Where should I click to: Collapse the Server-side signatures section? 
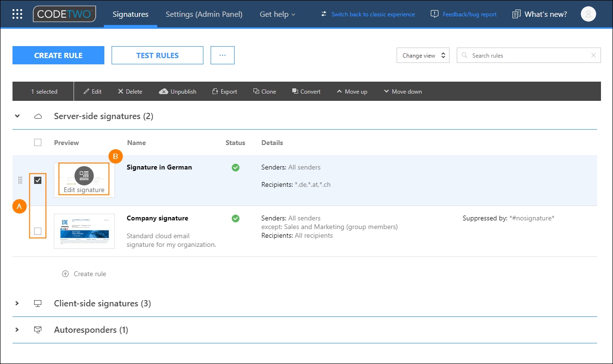[17, 116]
